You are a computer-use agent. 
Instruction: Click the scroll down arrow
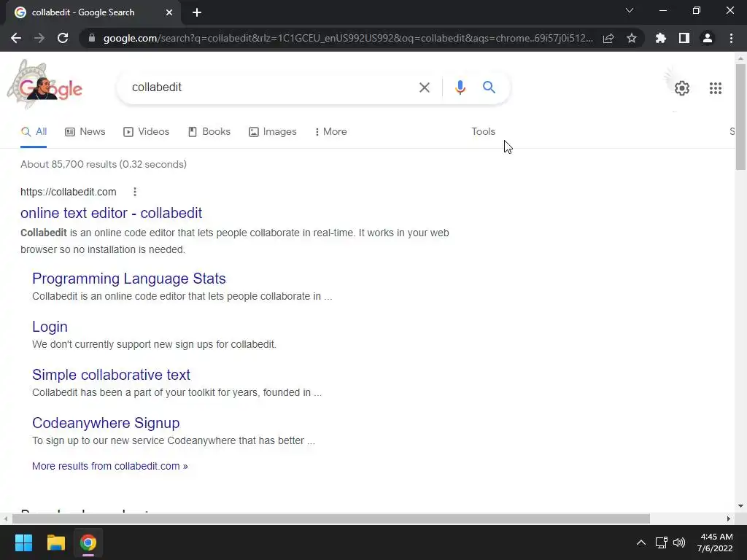point(740,506)
